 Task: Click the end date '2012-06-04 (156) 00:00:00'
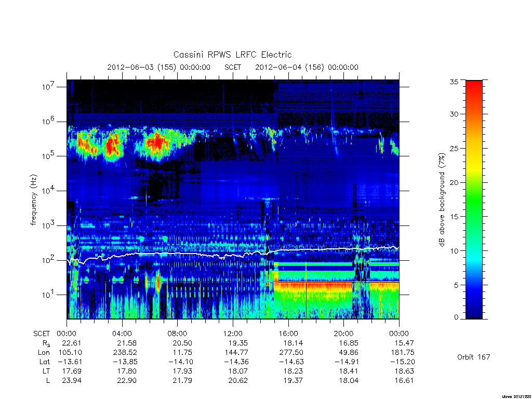307,67
